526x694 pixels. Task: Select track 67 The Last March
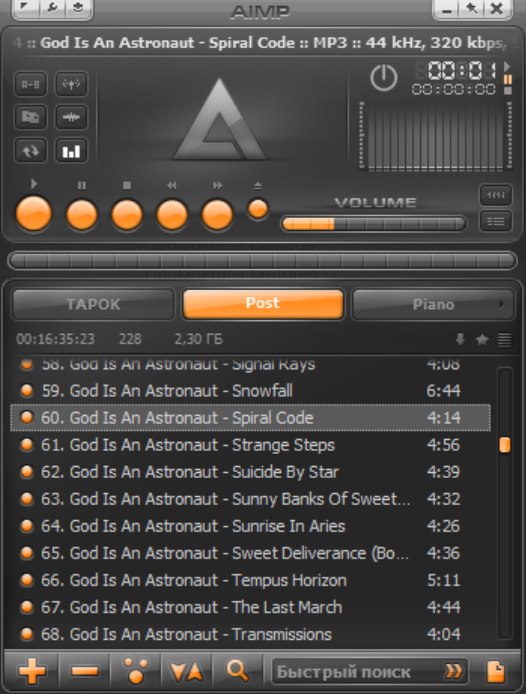point(251,607)
